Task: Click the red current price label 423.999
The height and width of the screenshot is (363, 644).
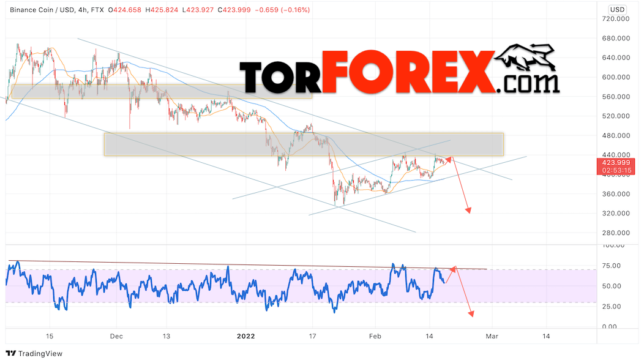Action: click(x=616, y=163)
